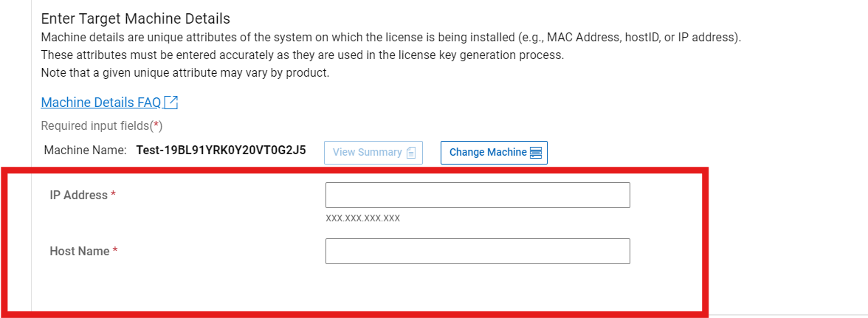Open the Machine Details FAQ link
The height and width of the screenshot is (318, 868).
pos(100,103)
